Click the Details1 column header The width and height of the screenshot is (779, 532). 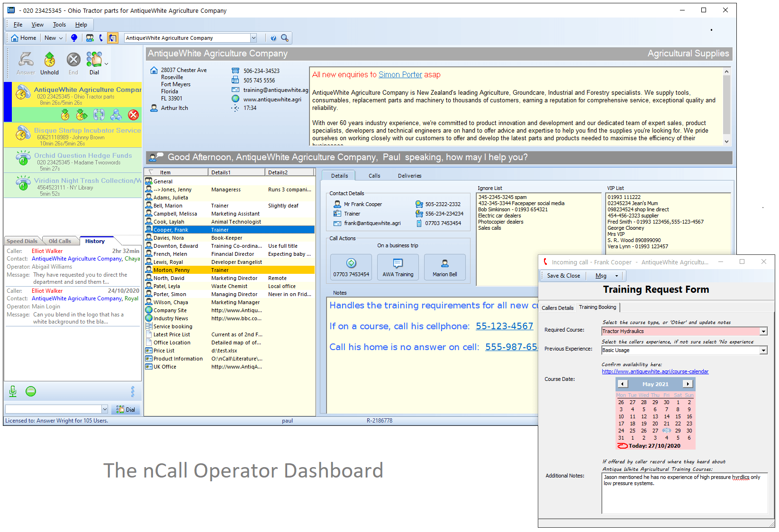coord(237,172)
